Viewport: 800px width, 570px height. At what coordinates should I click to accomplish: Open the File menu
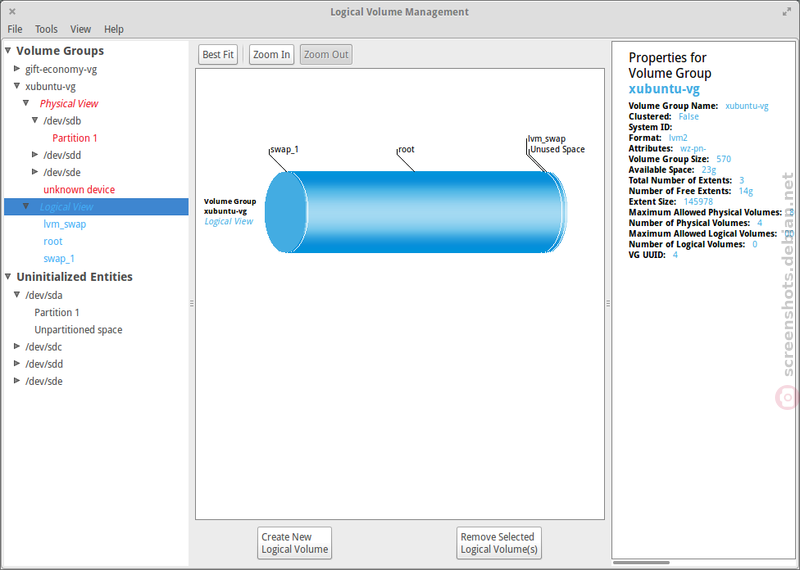[15, 29]
